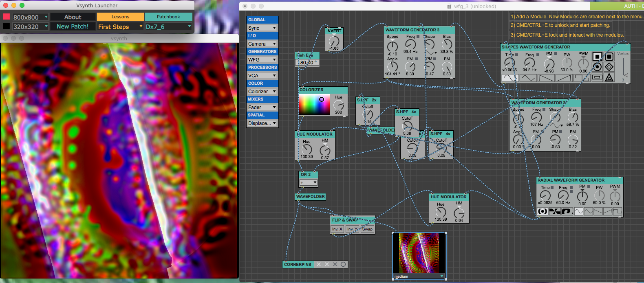Screen dimensions: 644x283
Task: Open the Lessons tab in Vsynth Launcher
Action: tap(120, 17)
